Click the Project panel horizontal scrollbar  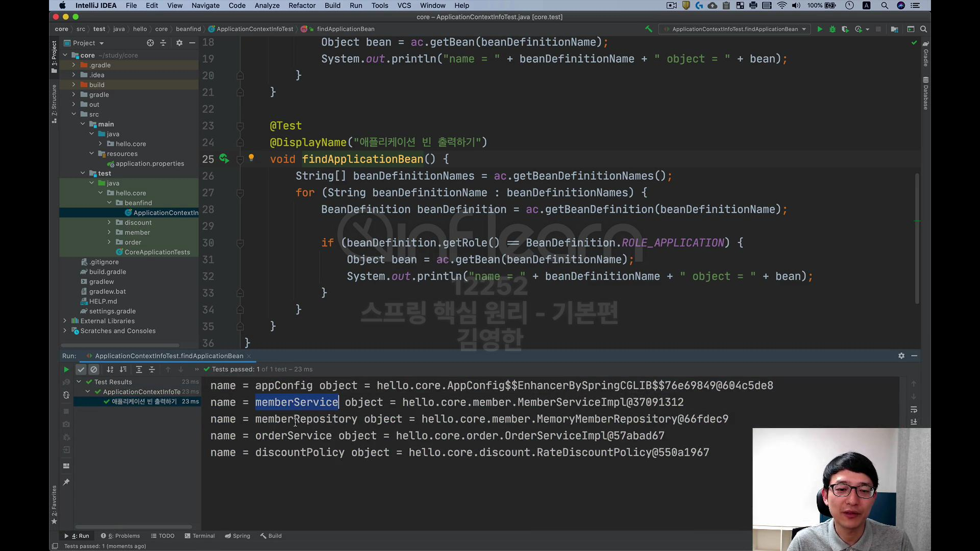(120, 345)
